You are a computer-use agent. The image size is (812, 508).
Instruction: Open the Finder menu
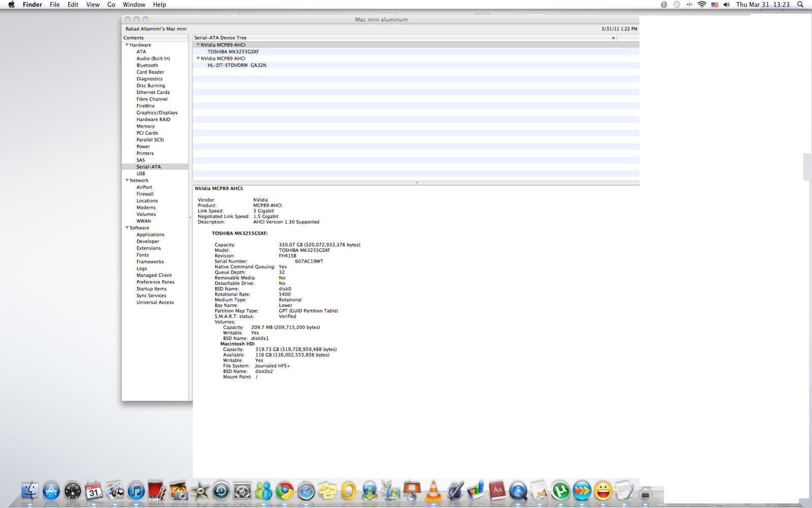tap(32, 5)
